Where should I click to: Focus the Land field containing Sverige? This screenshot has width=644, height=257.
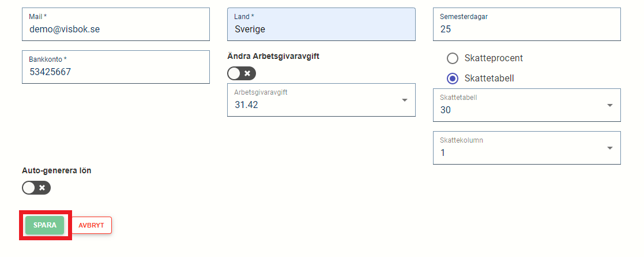[321, 29]
